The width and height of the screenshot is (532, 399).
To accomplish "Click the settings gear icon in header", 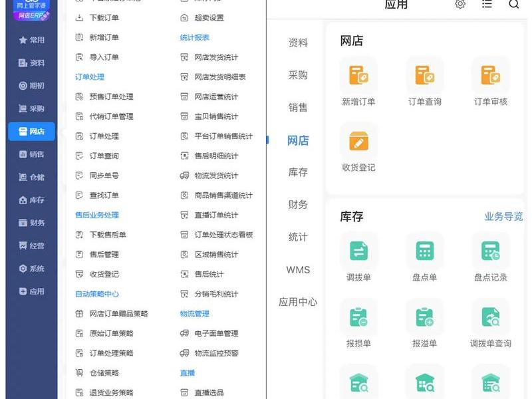I will [x=460, y=4].
